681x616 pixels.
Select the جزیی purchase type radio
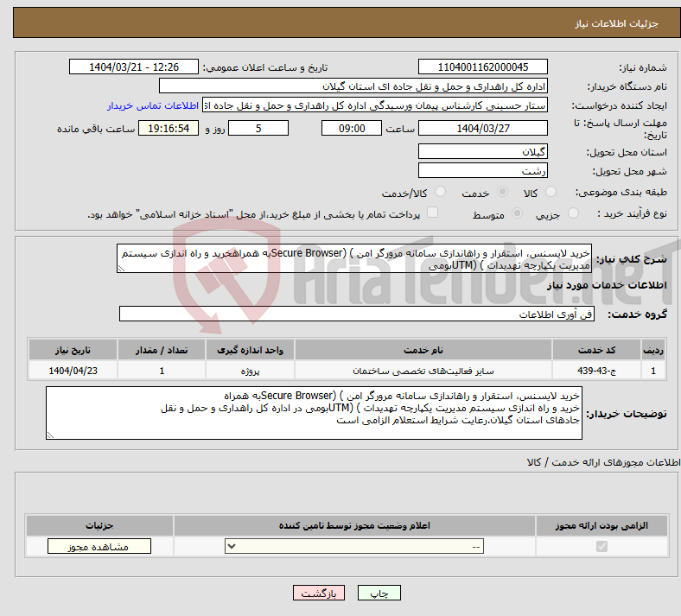573,213
